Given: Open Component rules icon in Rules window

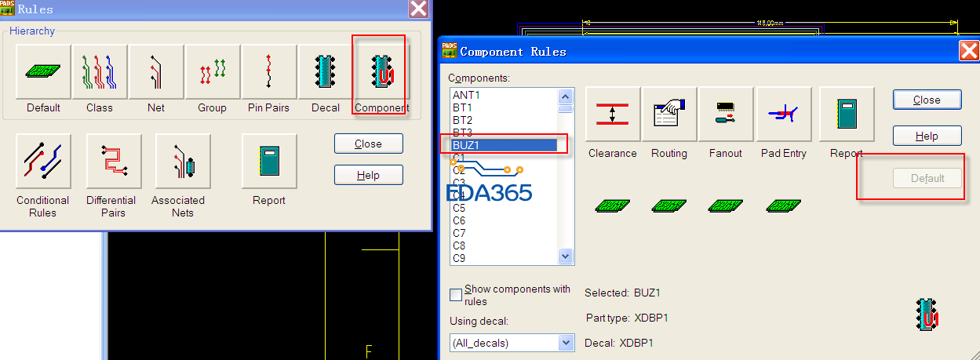Looking at the screenshot, I should point(382,71).
